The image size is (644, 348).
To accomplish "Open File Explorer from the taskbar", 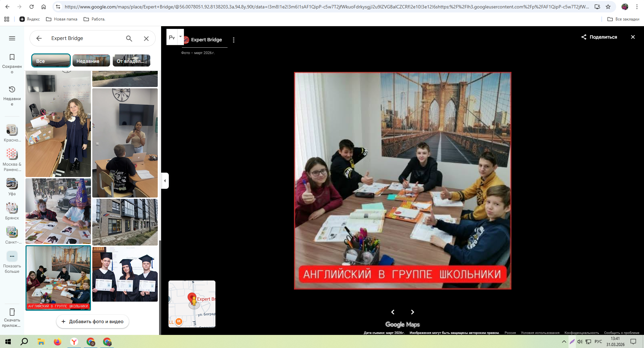I will (41, 342).
